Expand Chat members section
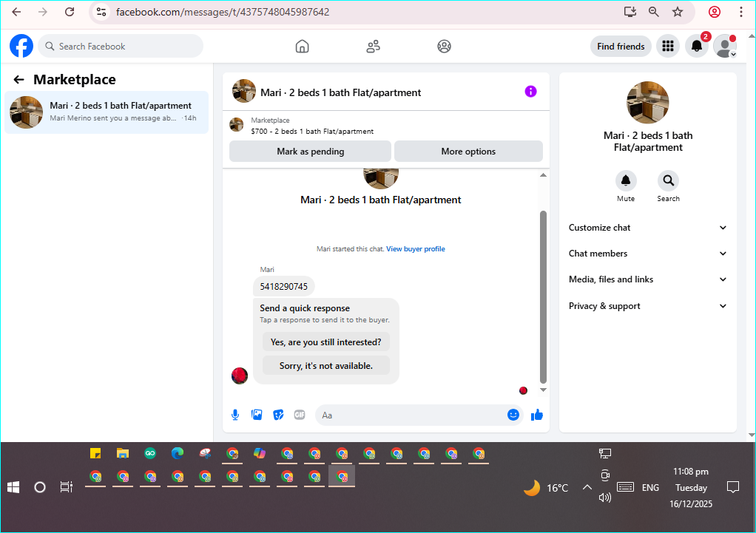756x533 pixels. click(x=648, y=254)
